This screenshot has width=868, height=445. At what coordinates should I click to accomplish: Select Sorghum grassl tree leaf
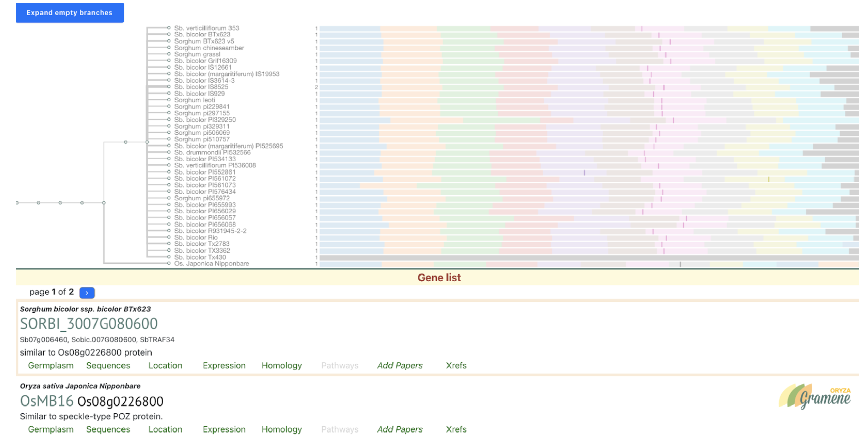(197, 54)
